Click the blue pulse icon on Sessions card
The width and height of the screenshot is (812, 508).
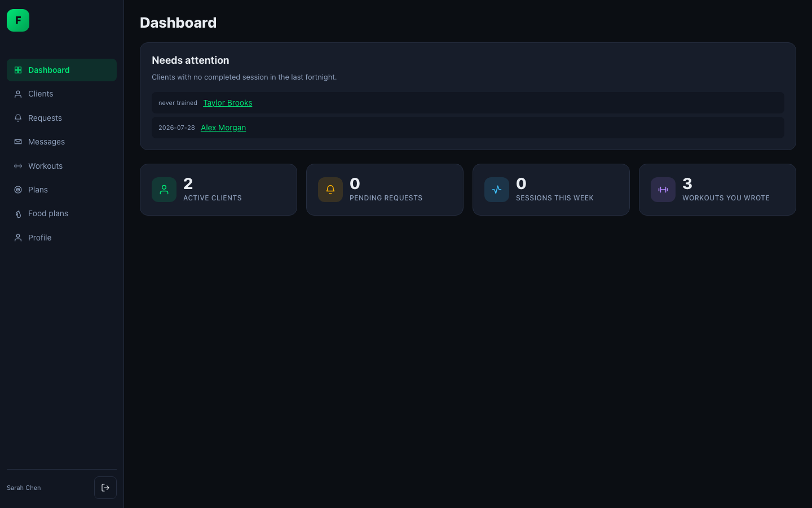tap(497, 190)
